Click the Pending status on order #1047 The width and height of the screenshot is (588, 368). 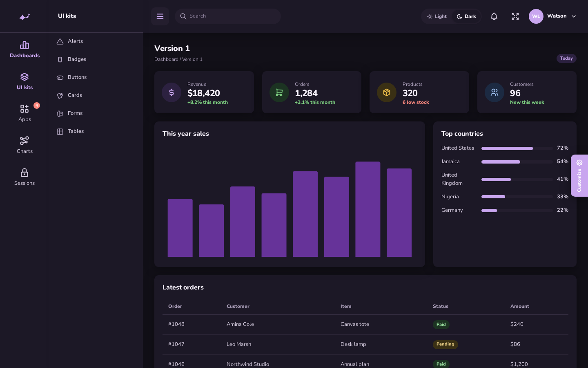[x=445, y=344]
